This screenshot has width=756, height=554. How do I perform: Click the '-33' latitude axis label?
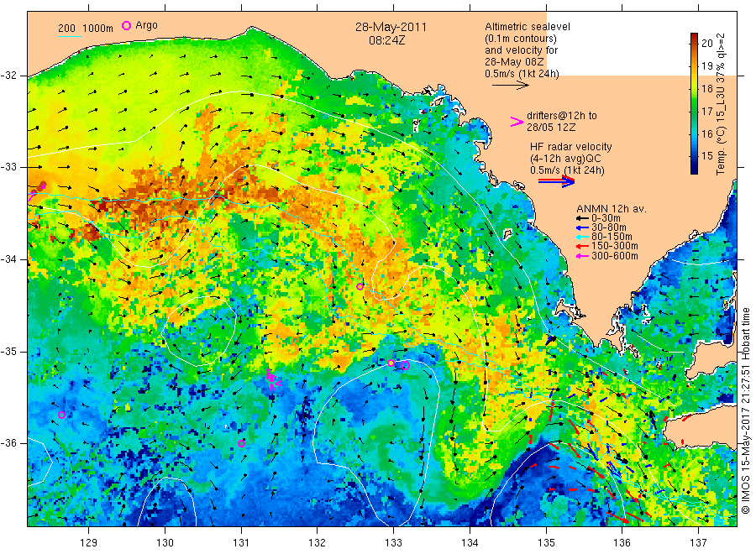8,167
